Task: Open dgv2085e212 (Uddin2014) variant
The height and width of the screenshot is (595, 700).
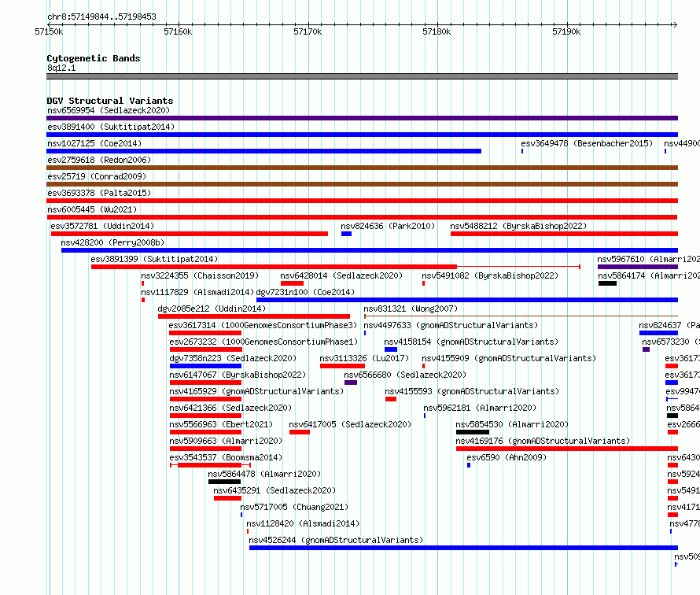Action: pyautogui.click(x=212, y=309)
